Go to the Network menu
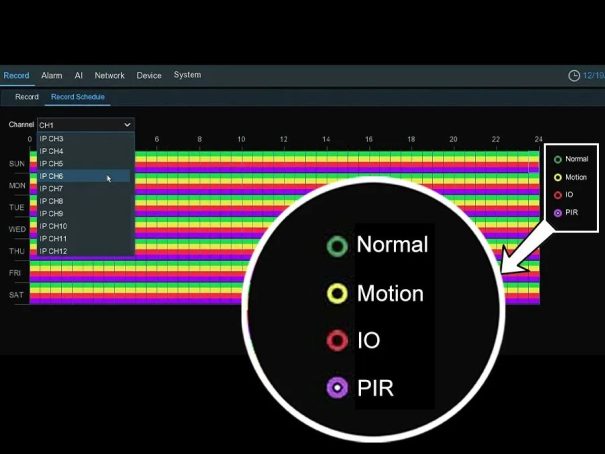The image size is (605, 454). (110, 76)
